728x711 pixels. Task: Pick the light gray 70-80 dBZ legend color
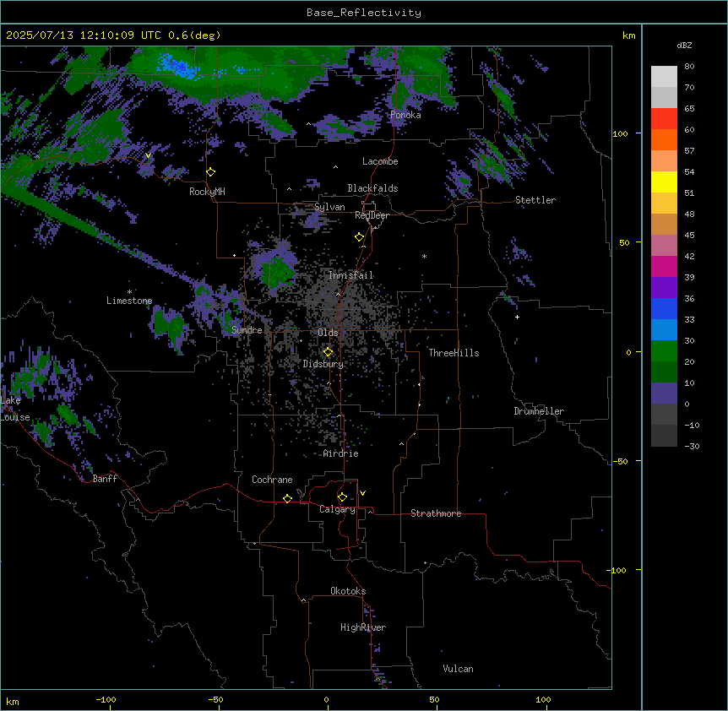(664, 77)
